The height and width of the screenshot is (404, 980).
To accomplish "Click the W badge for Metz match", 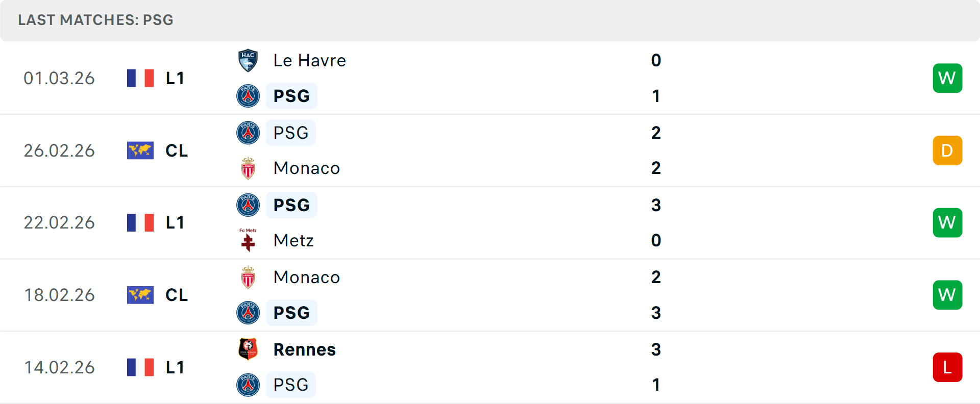I will click(947, 223).
